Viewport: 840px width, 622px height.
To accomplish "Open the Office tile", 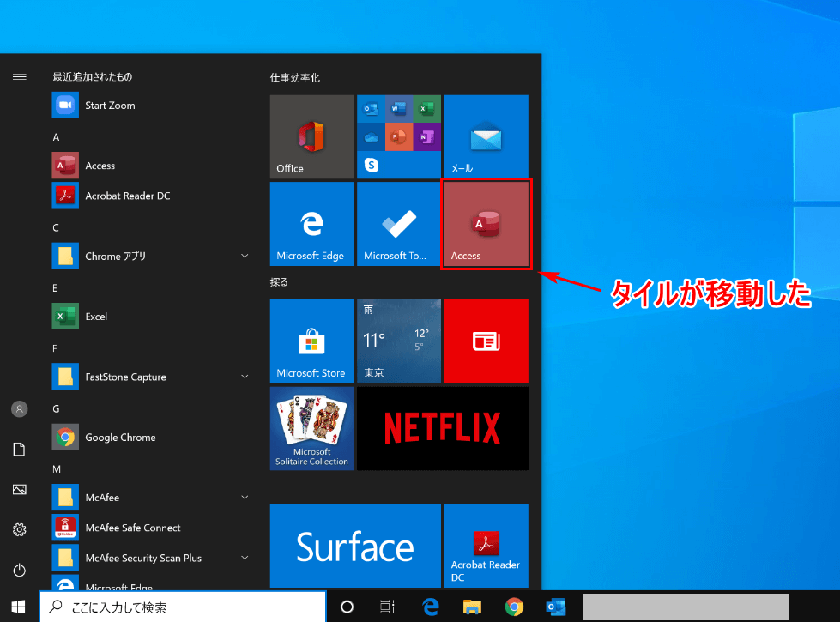I will [x=311, y=136].
